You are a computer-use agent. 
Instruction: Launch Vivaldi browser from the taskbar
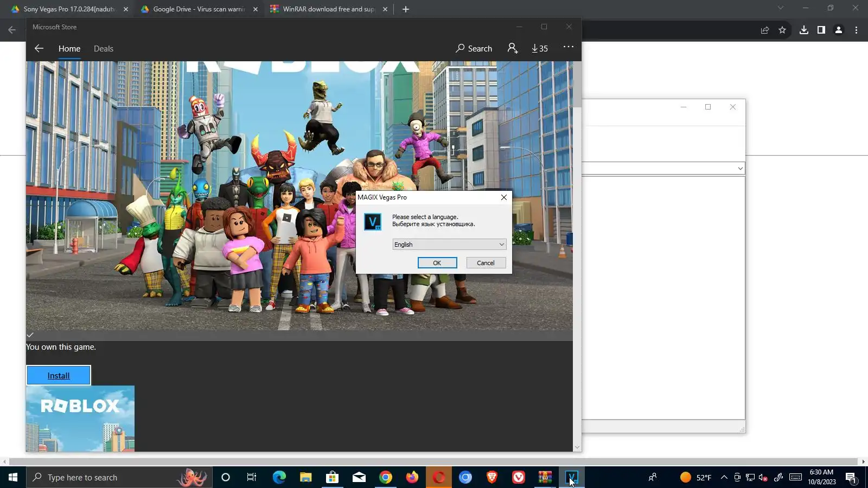point(519,477)
